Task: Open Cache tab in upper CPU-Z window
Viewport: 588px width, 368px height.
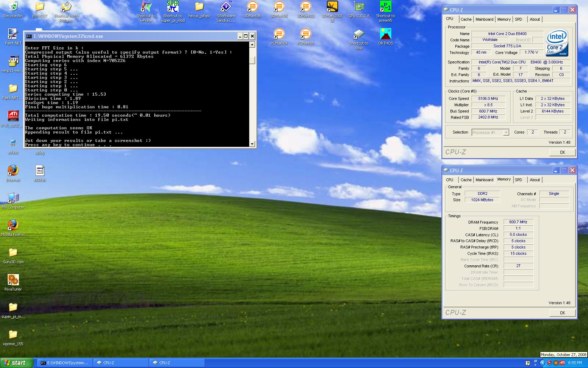Action: (466, 19)
